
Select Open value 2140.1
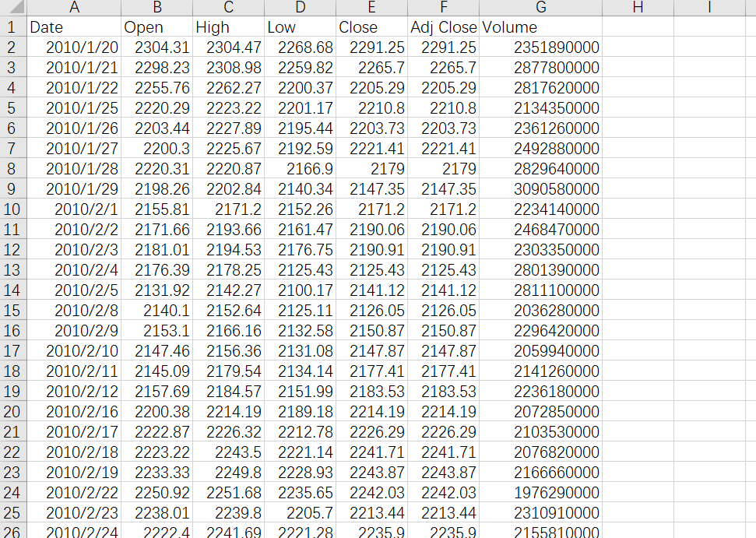[157, 311]
